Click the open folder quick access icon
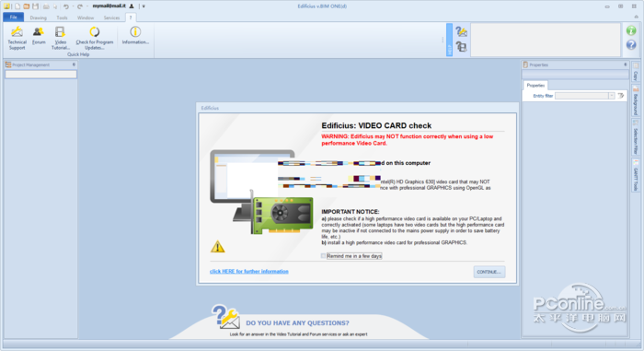644x351 pixels. point(27,6)
